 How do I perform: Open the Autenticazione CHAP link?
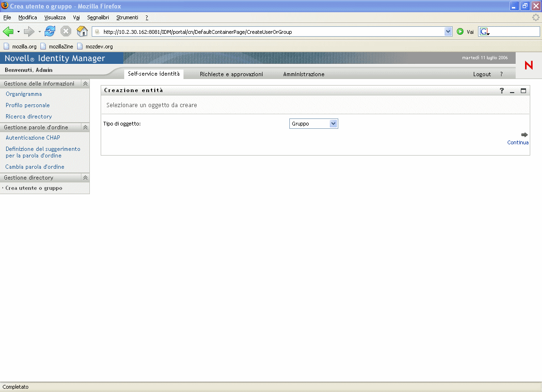(33, 137)
